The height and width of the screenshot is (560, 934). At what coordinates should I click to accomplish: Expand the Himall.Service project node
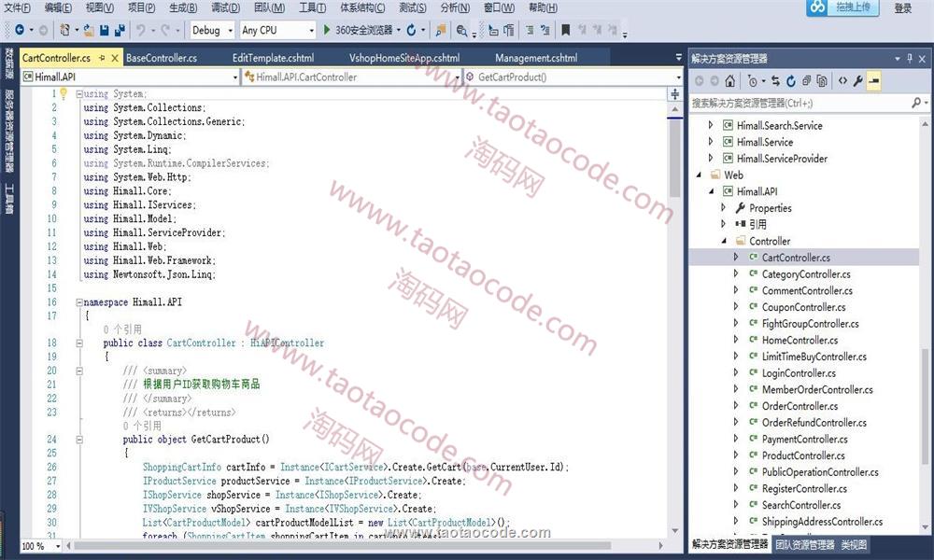710,142
